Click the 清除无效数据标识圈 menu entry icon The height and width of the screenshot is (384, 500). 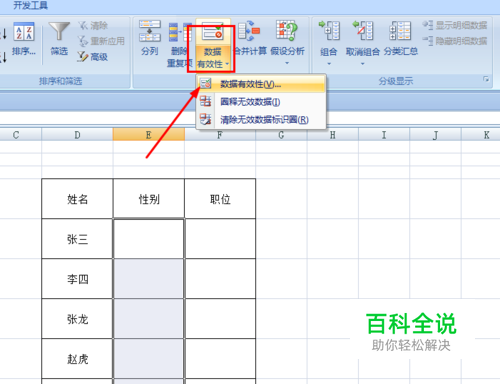[205, 119]
